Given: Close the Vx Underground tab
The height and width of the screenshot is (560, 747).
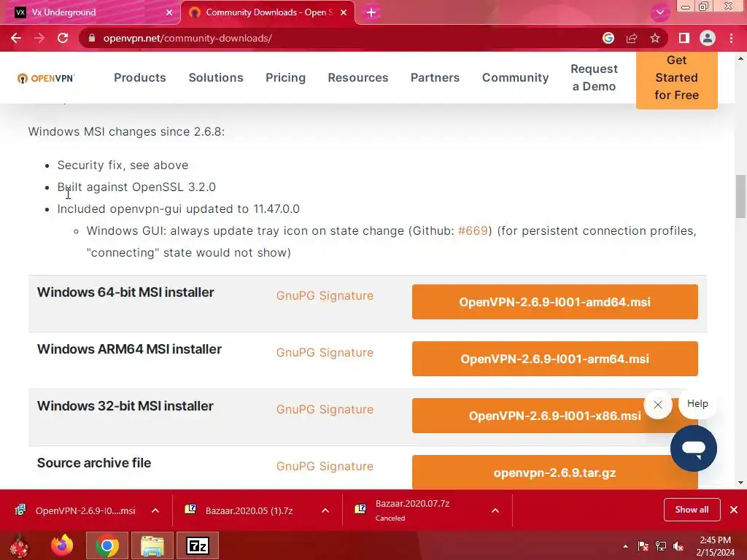Looking at the screenshot, I should [x=169, y=12].
